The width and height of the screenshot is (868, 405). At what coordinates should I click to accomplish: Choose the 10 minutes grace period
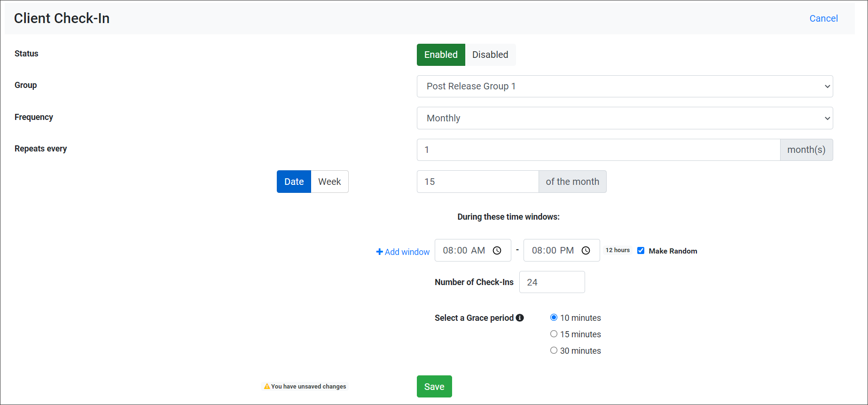coord(554,318)
